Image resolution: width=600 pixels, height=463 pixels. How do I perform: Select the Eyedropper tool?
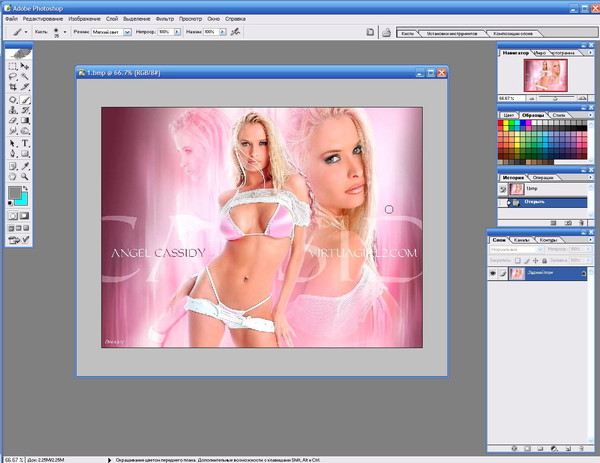click(x=25, y=166)
